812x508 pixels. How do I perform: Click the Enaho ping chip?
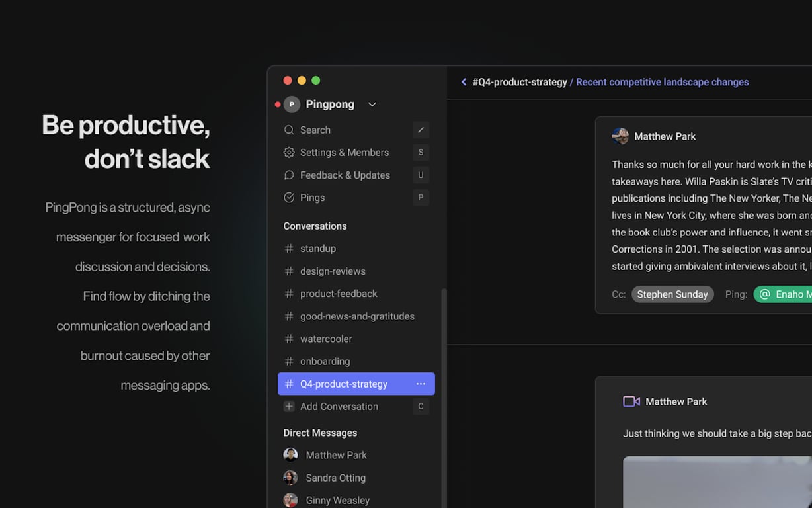click(783, 294)
